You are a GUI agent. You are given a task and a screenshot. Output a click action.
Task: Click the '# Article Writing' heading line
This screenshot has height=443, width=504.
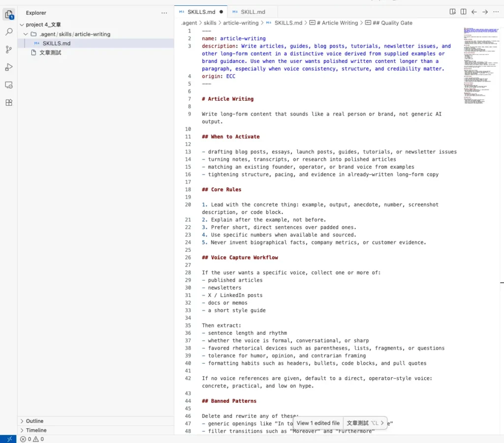[x=227, y=99]
